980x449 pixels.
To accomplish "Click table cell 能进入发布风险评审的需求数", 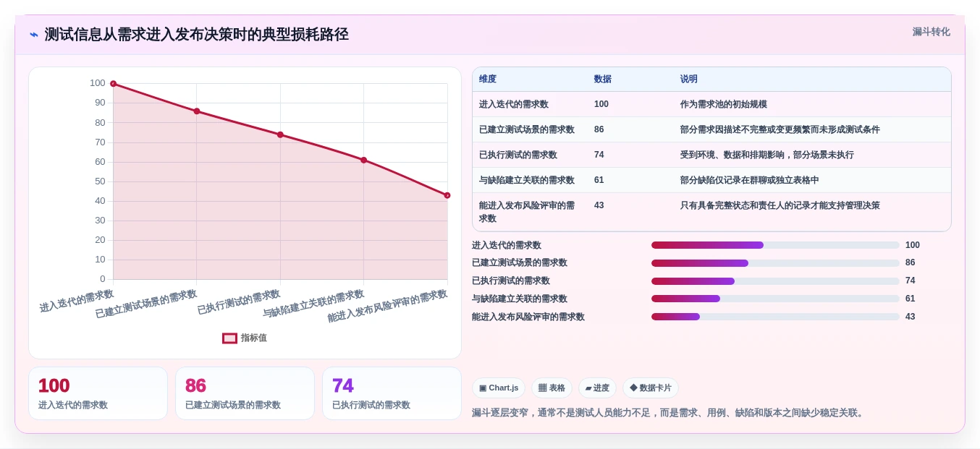I will point(527,212).
